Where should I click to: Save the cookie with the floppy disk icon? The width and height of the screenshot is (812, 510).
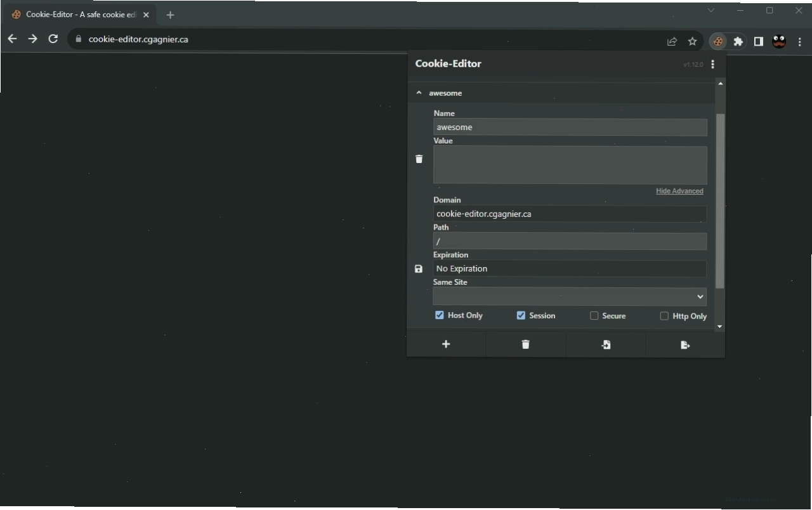pos(419,269)
